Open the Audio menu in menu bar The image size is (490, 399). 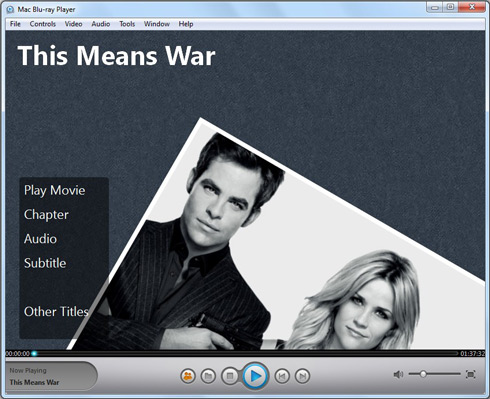coord(101,24)
